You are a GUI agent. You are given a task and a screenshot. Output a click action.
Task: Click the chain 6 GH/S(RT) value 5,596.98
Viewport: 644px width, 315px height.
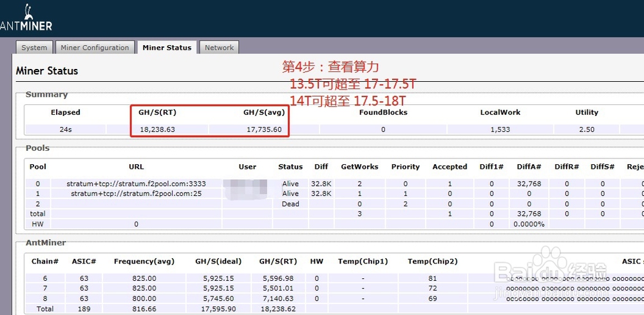tap(278, 278)
